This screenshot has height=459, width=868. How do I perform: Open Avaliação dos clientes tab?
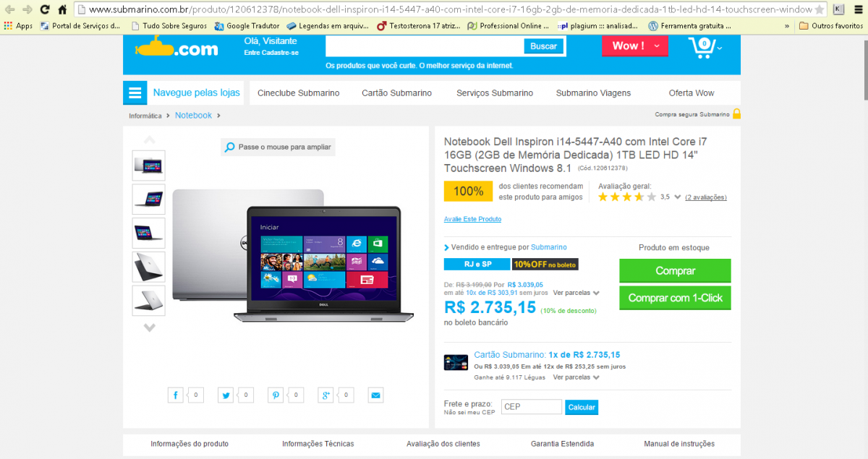tap(443, 444)
